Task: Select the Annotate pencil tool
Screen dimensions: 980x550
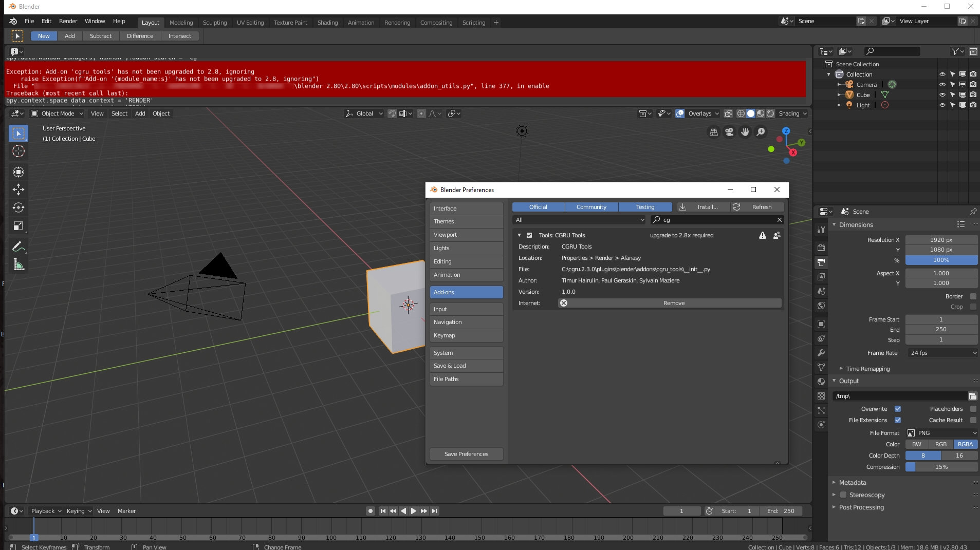Action: coord(19,246)
